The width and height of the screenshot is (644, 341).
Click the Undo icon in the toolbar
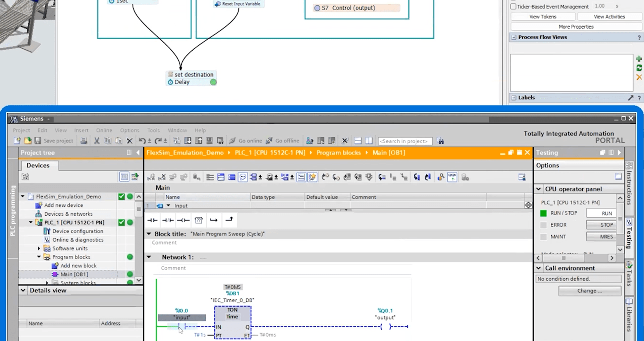[x=142, y=141]
